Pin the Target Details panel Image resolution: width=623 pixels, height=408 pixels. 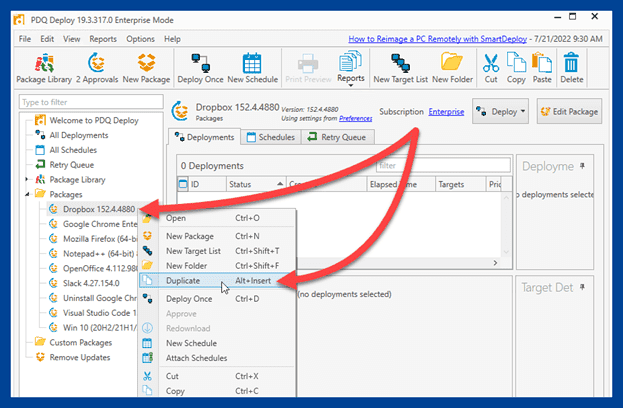pos(582,287)
